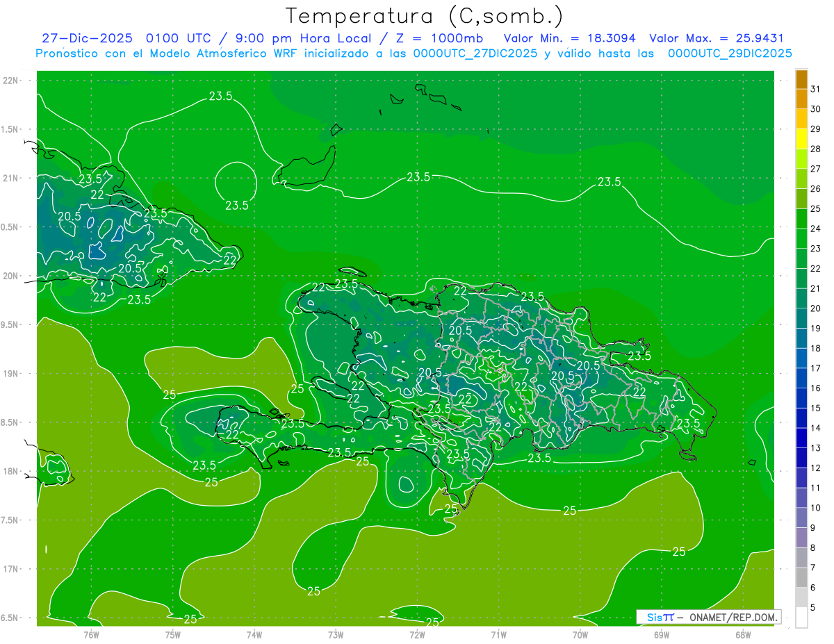Click the yellow color bar segment between 28 and 29

tap(801, 139)
